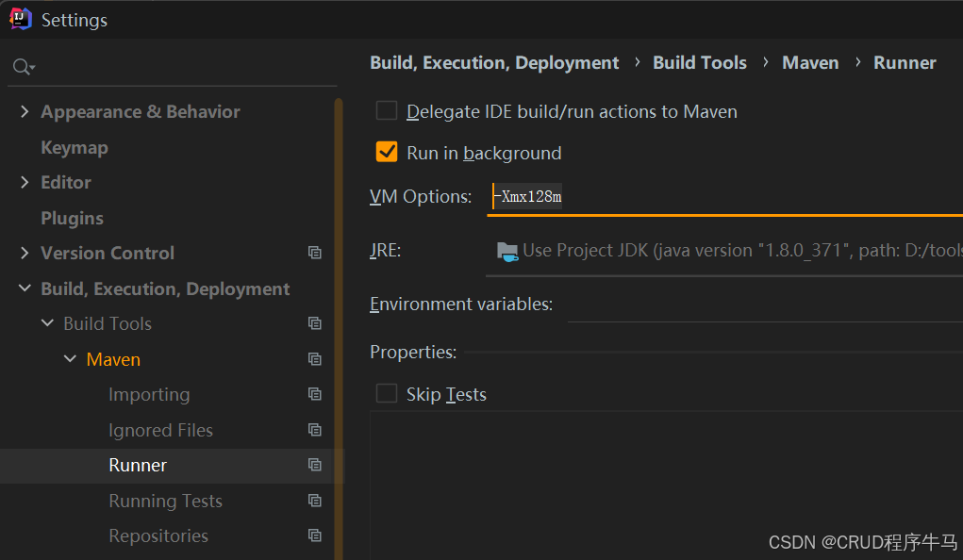Collapse the Build, Execution, Deployment chevron
Screen dimensions: 963x560
click(x=25, y=288)
